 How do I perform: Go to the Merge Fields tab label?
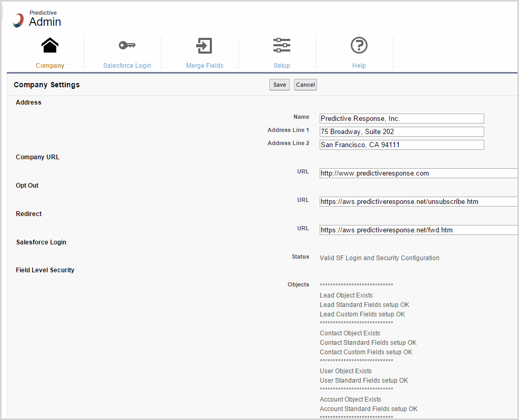(x=205, y=66)
